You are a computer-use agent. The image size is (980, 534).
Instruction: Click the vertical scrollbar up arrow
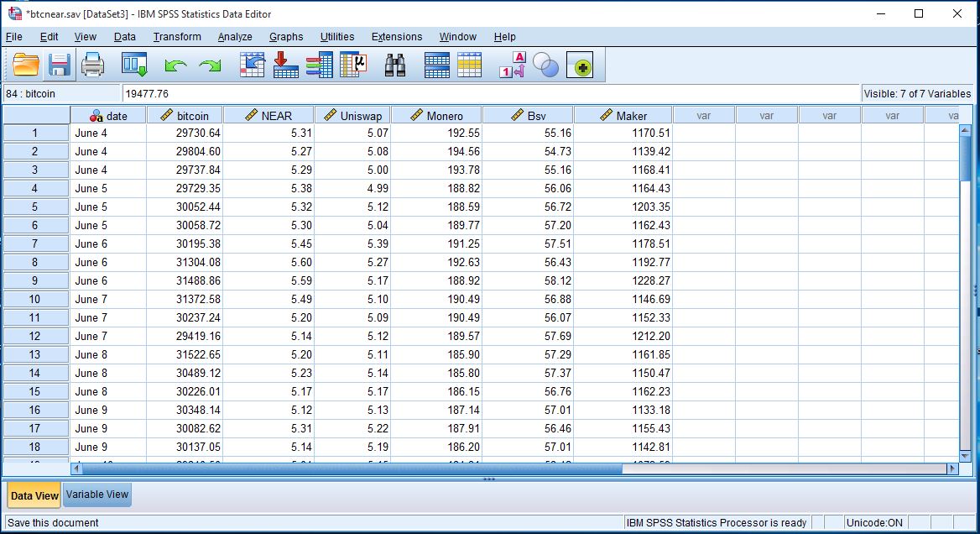click(965, 130)
